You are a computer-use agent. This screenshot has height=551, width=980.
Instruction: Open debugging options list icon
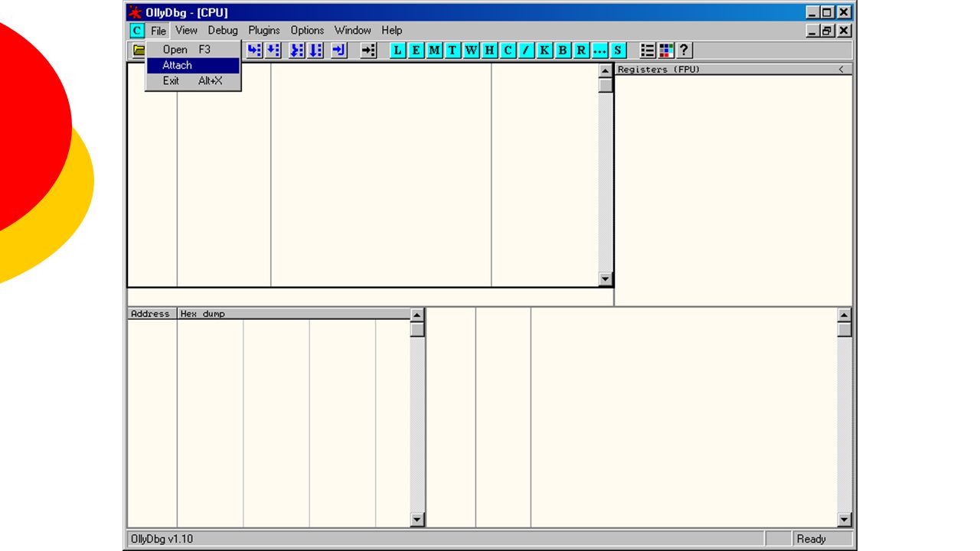(x=648, y=51)
